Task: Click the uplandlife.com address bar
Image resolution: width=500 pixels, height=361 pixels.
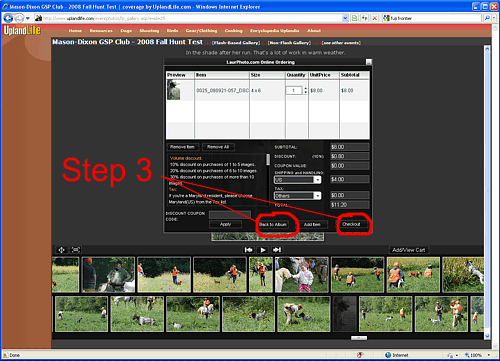Action: click(x=188, y=18)
